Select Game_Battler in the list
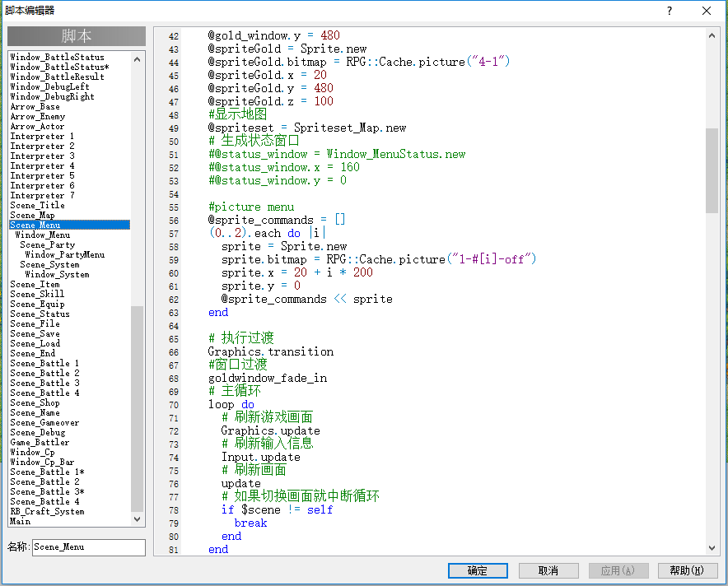 [x=40, y=442]
